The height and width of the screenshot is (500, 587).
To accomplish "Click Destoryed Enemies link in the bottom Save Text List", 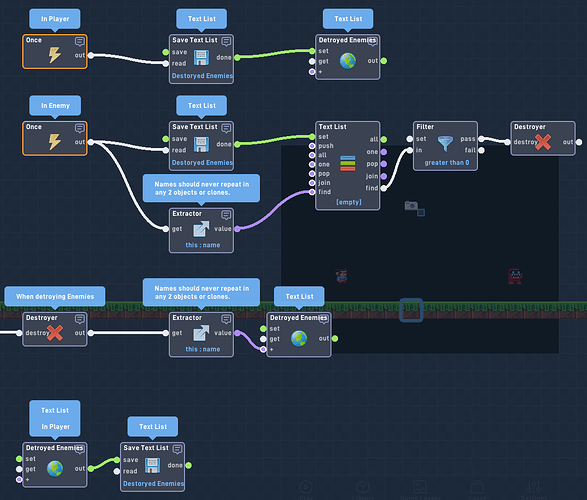I will coord(153,484).
